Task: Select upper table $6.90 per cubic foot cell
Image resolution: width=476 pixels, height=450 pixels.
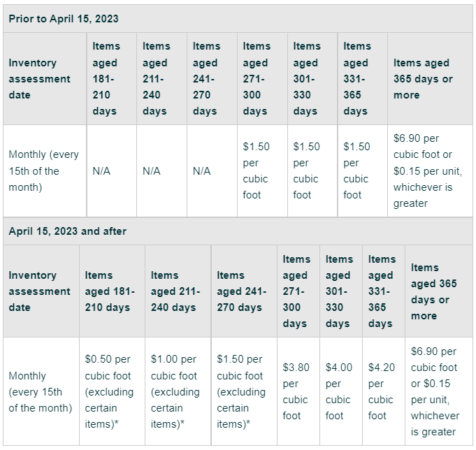Action: click(430, 170)
